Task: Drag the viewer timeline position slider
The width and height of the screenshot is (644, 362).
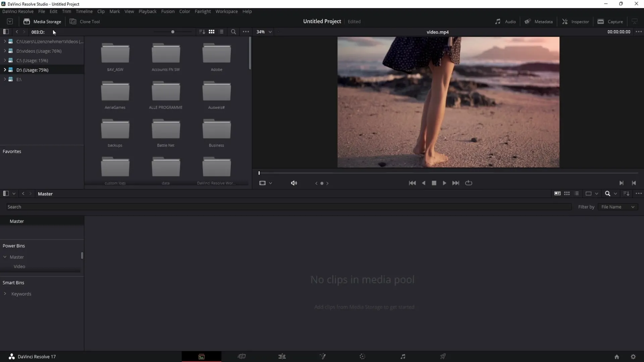Action: [x=259, y=172]
